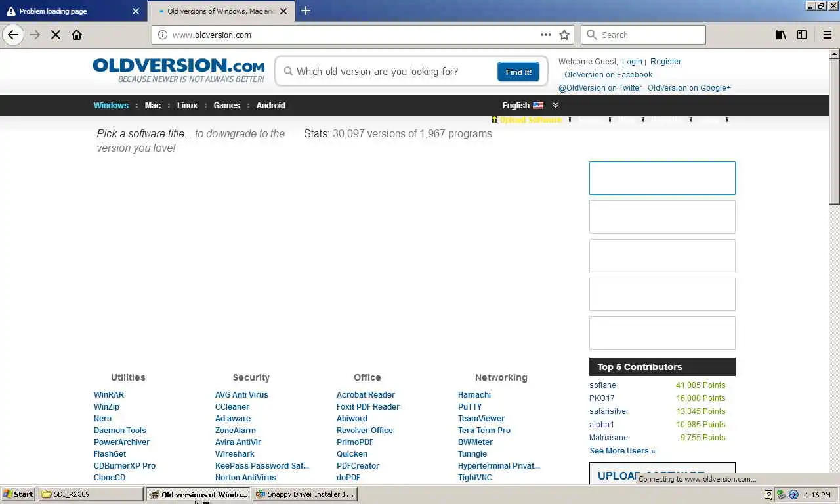840x504 pixels.
Task: Open the English language selector
Action: [x=516, y=105]
